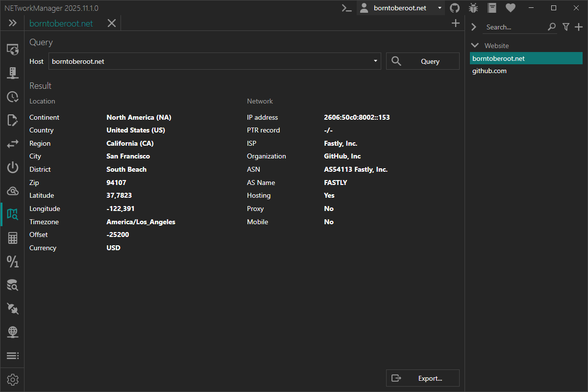Open the profile dropdown showing borntoberoot.net
This screenshot has height=392, width=588.
tap(400, 8)
